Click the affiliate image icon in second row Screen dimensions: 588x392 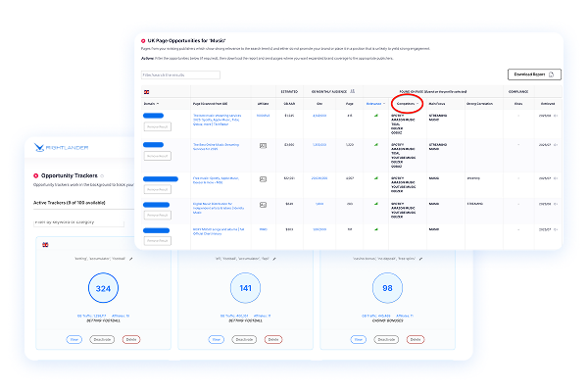pyautogui.click(x=263, y=144)
